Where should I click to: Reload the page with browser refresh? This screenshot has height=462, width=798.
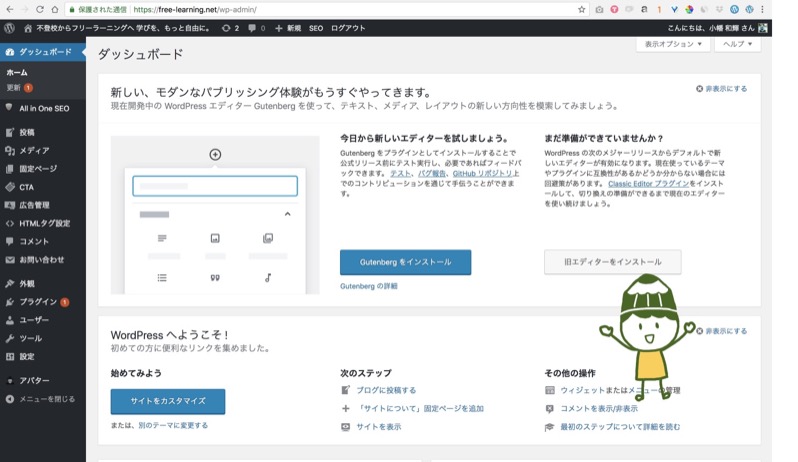click(x=39, y=10)
